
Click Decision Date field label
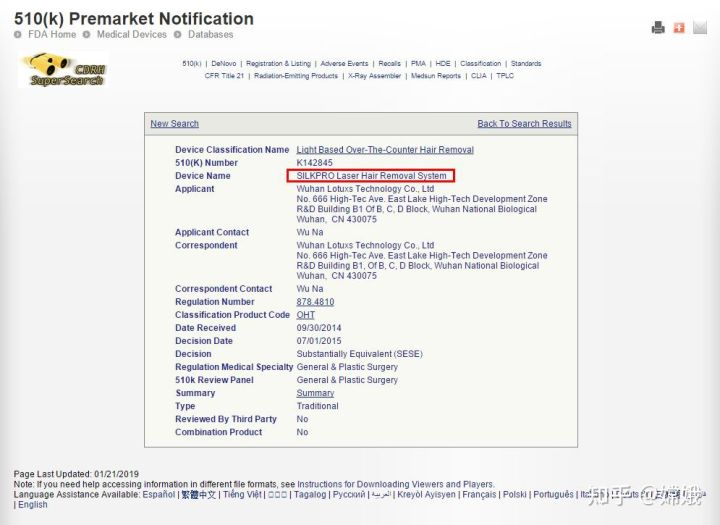click(x=204, y=341)
